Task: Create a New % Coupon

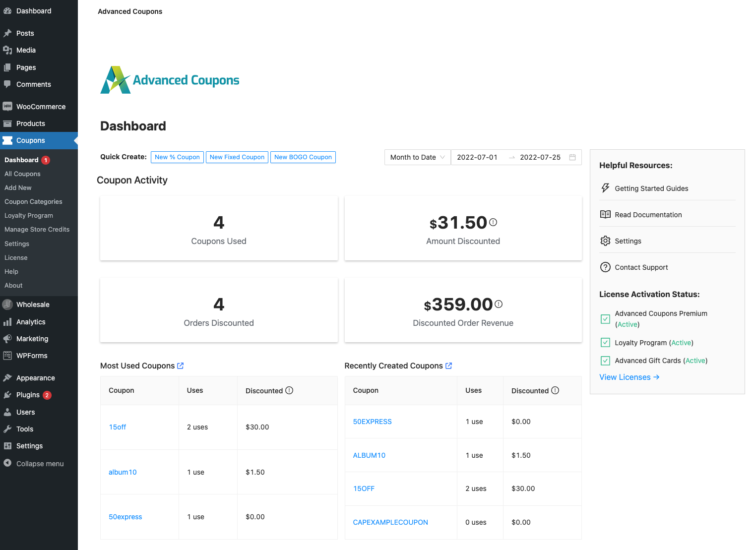Action: tap(177, 157)
